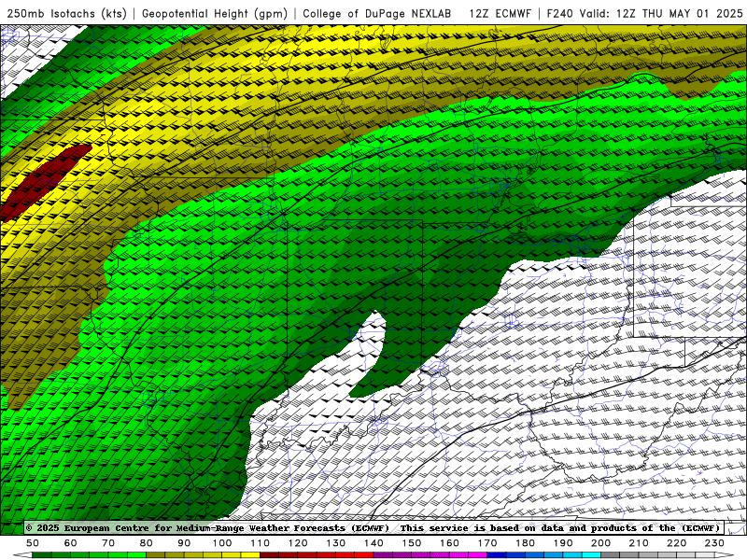Click the '130' value on color scale
Viewport: 747px width, 560px height.
(335, 543)
